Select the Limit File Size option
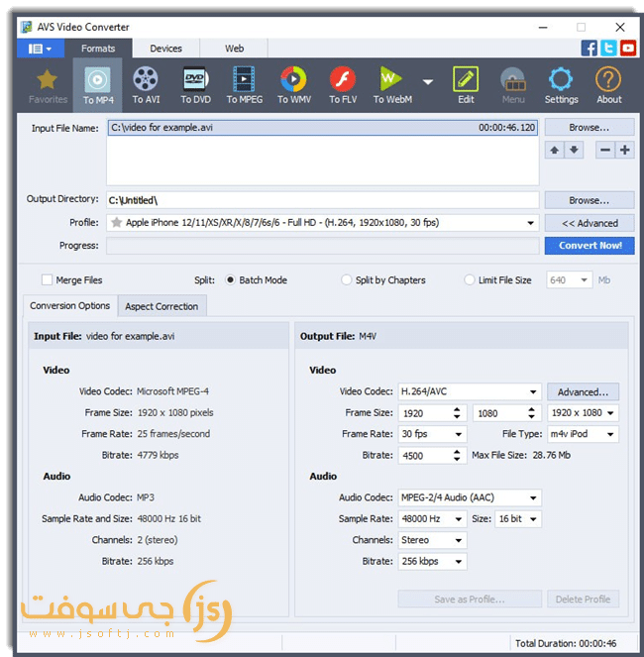This screenshot has height=657, width=644. tap(469, 279)
